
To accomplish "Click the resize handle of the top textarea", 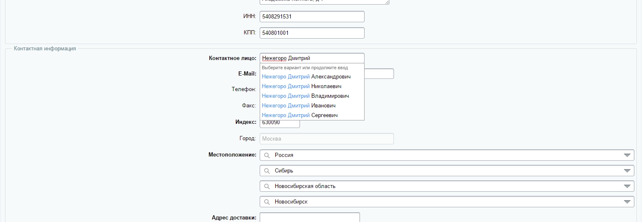I will (x=387, y=3).
